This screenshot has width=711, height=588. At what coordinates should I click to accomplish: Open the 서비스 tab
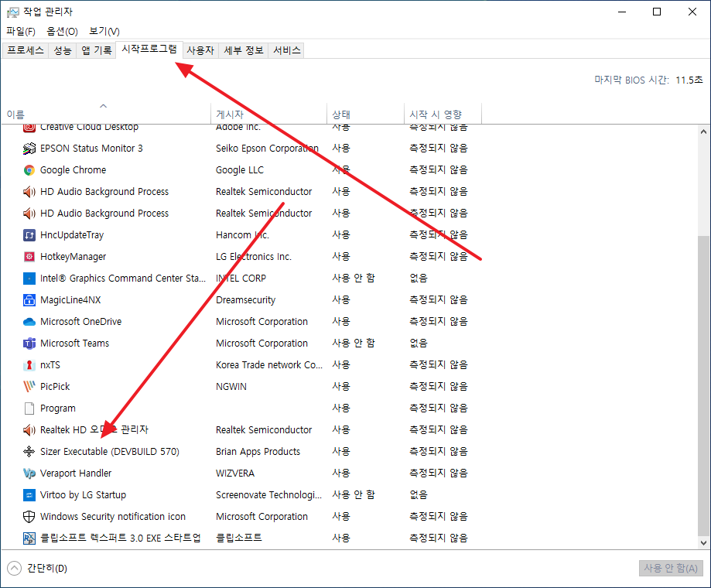tap(286, 50)
